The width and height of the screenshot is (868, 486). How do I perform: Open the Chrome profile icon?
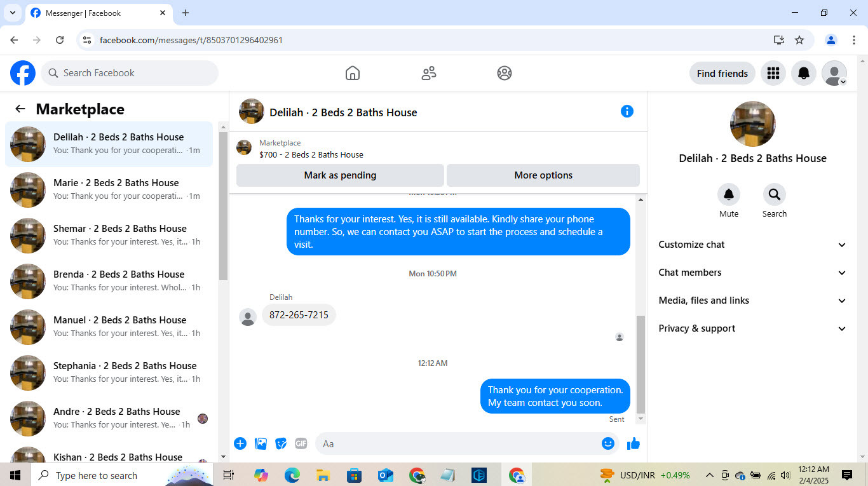[831, 40]
